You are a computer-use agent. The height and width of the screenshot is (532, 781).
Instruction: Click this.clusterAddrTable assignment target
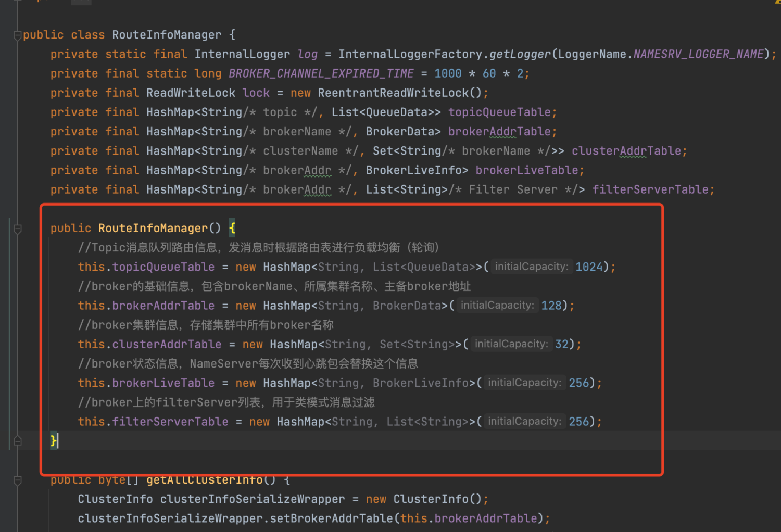[149, 345]
